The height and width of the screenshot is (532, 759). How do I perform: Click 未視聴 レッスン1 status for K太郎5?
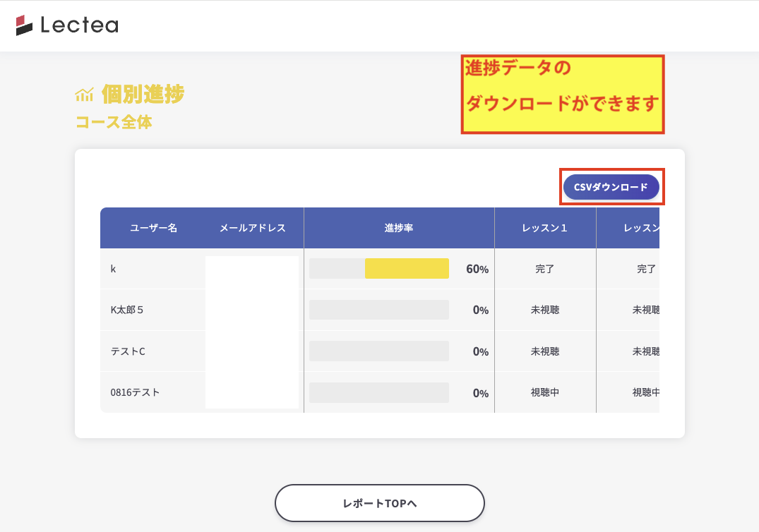pyautogui.click(x=544, y=310)
